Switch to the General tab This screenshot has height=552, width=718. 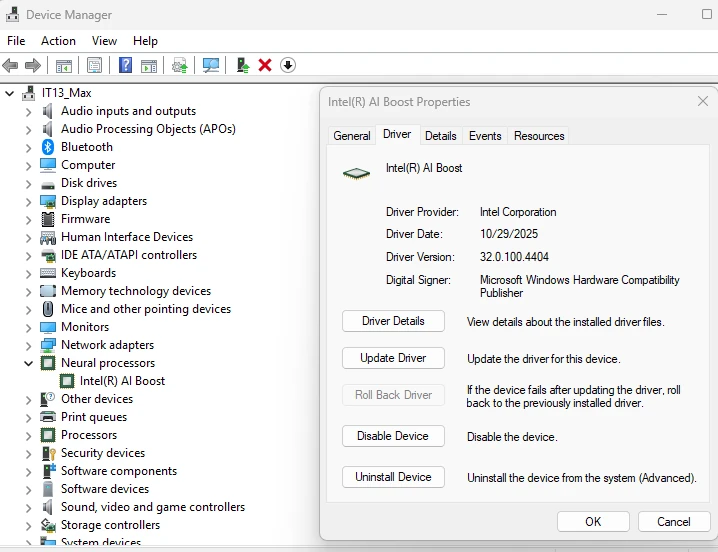tap(352, 136)
